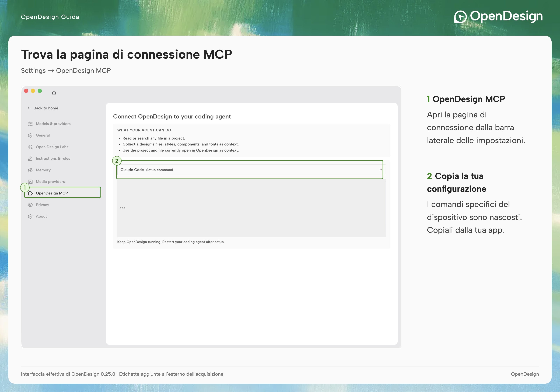560x392 pixels.
Task: Click the hidden command code area
Action: [x=251, y=208]
